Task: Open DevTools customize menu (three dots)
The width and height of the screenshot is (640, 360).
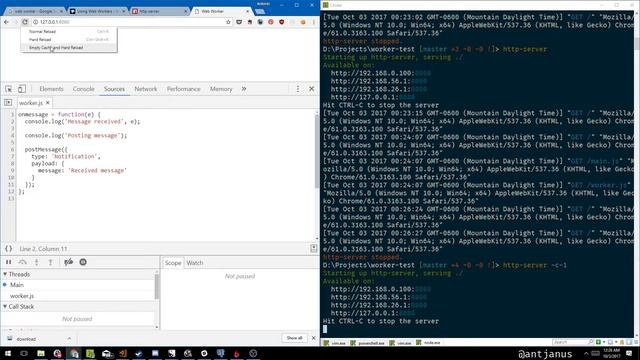Action: point(298,89)
